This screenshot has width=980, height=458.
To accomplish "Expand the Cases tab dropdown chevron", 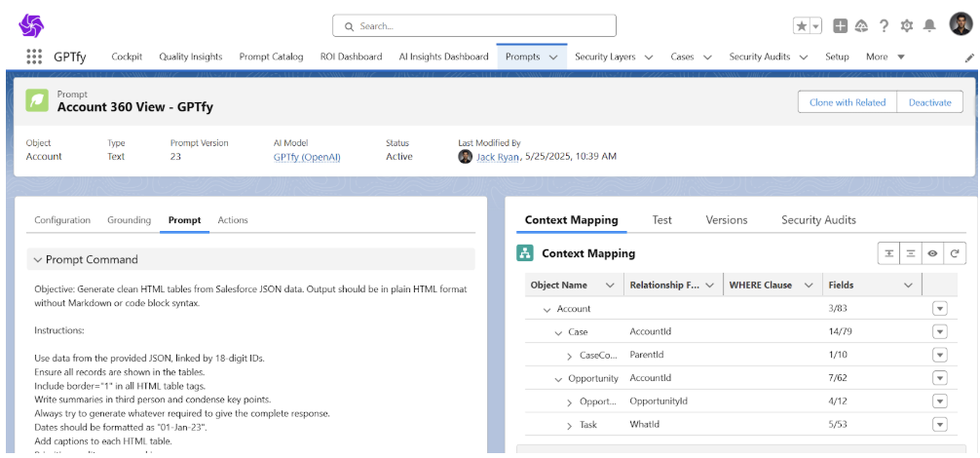I will click(x=707, y=57).
